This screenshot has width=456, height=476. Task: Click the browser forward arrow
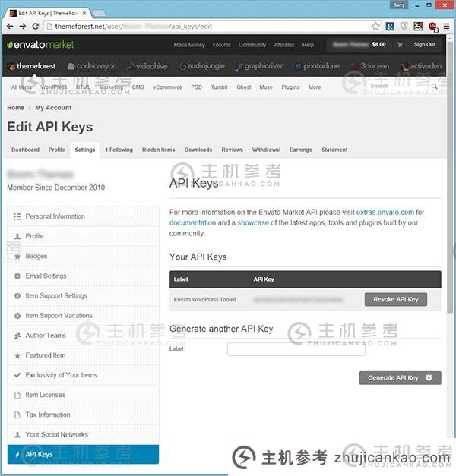click(23, 27)
